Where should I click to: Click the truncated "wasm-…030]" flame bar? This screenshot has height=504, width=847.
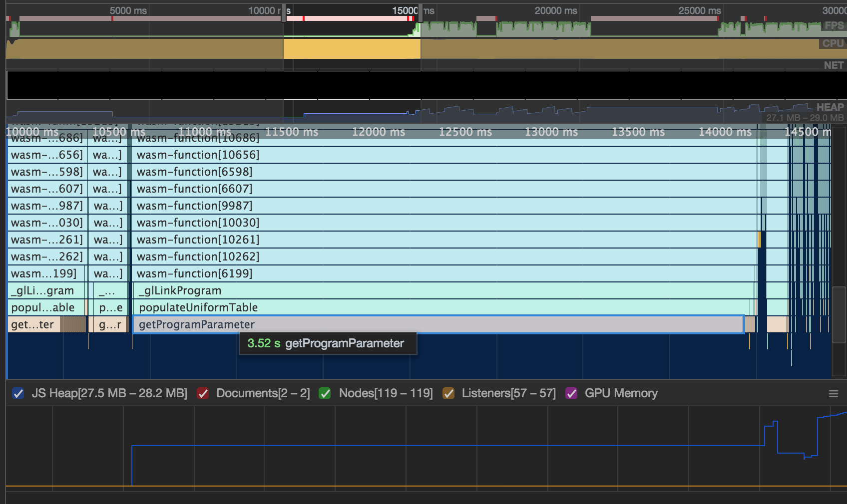(x=47, y=223)
